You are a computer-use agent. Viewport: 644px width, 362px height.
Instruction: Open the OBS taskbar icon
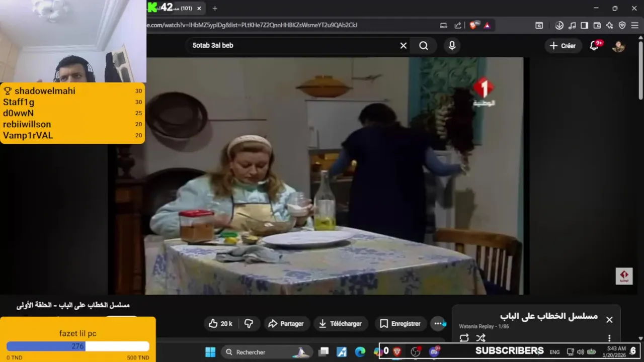click(x=416, y=351)
